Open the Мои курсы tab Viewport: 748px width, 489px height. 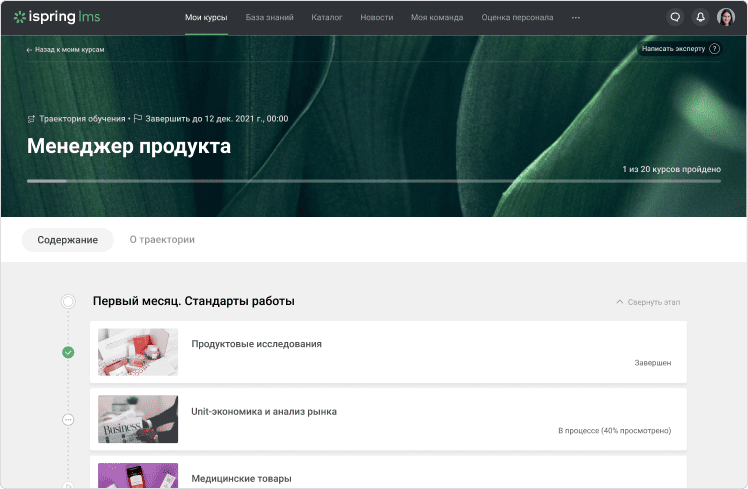coord(206,18)
